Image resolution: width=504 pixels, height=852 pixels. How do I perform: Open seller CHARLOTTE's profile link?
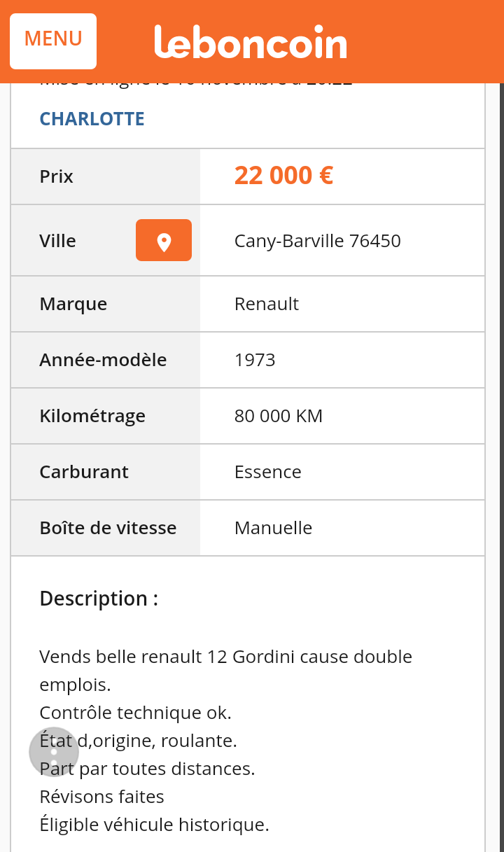coord(92,119)
